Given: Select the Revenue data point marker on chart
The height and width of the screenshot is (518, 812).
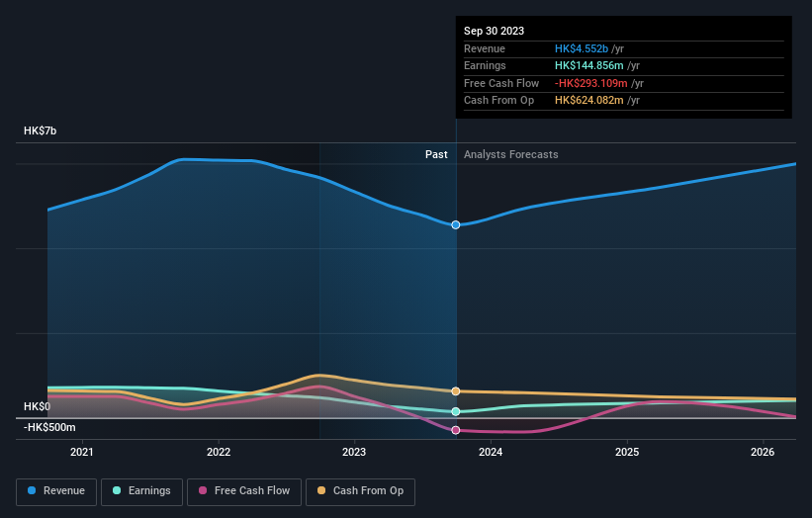Looking at the screenshot, I should 456,224.
